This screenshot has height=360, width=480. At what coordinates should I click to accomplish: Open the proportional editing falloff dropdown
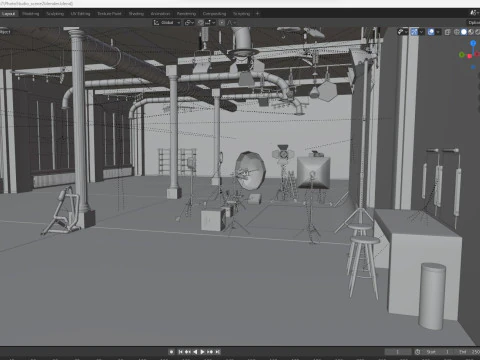pos(231,23)
